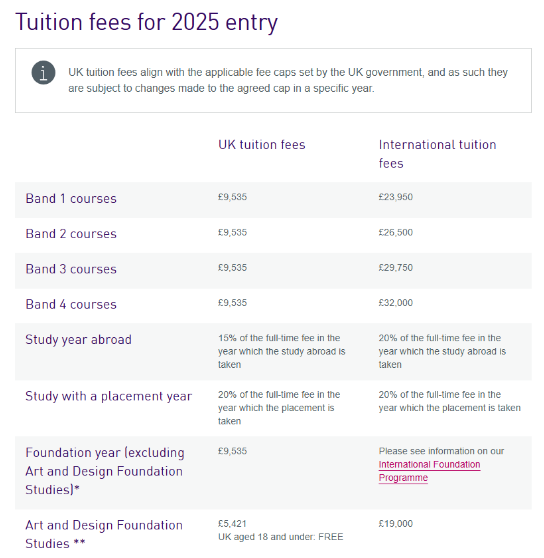Click the info circle icon

[x=43, y=73]
